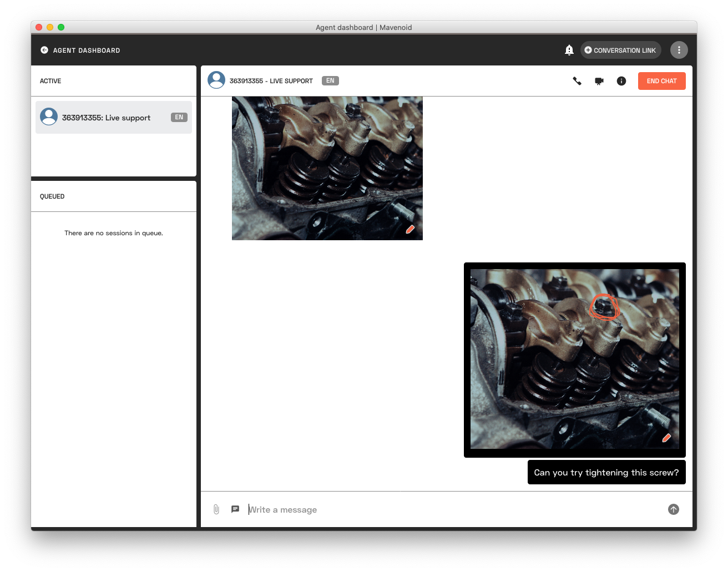
Task: Click the End Chat button
Action: (x=661, y=81)
